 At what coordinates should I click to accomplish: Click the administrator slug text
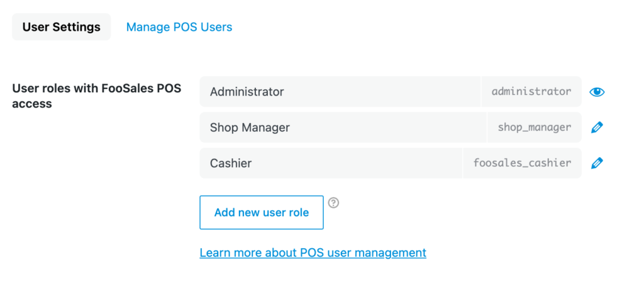531,92
